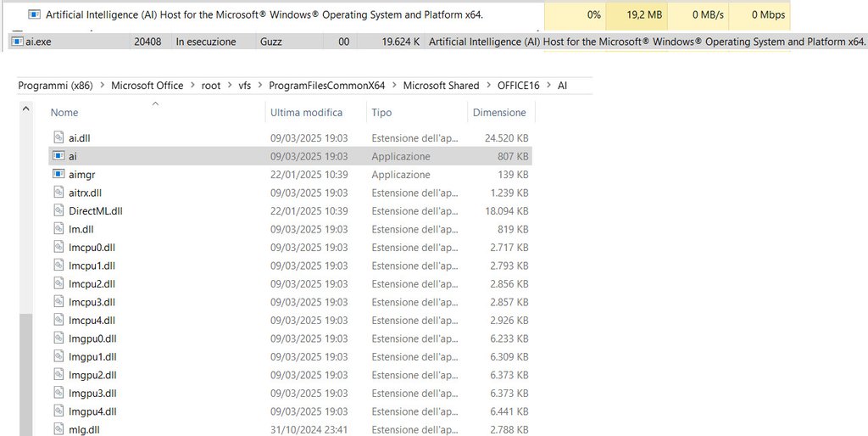This screenshot has height=436, width=868.
Task: Click the lmgpu2.dll file icon
Action: tap(58, 376)
